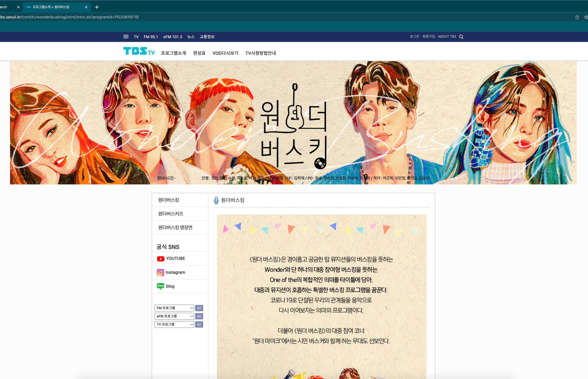This screenshot has height=379, width=588.
Task: Click the 로그인 link
Action: 414,36
